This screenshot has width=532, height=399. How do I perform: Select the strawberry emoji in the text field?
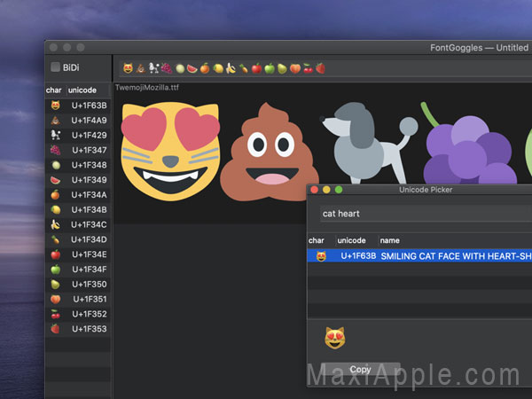pyautogui.click(x=321, y=68)
